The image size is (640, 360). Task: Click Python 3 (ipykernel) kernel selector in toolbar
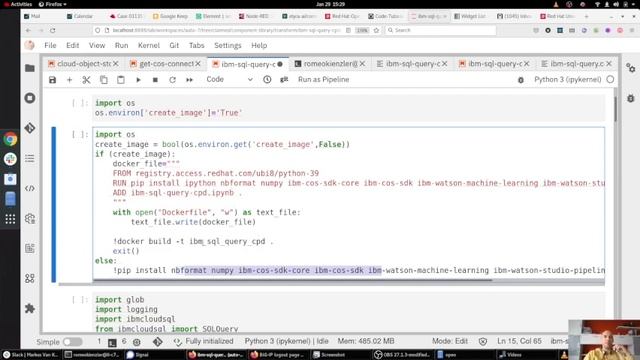click(567, 80)
